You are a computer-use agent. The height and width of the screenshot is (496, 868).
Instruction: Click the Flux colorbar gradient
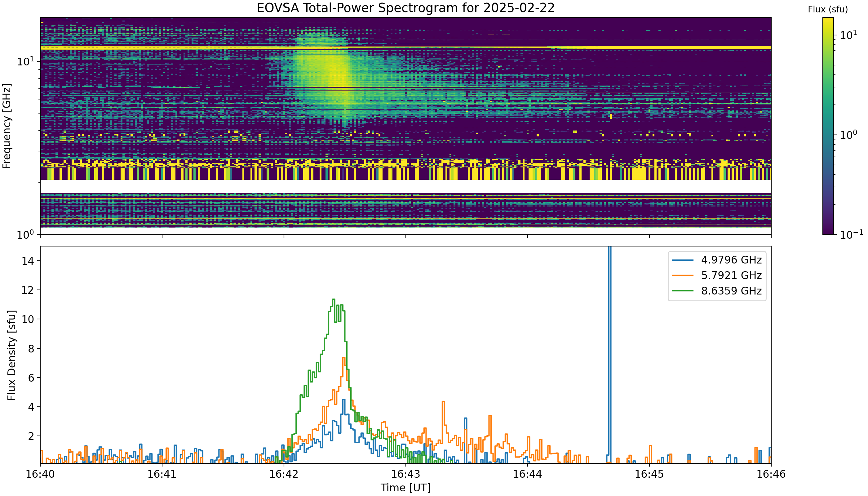pos(828,126)
